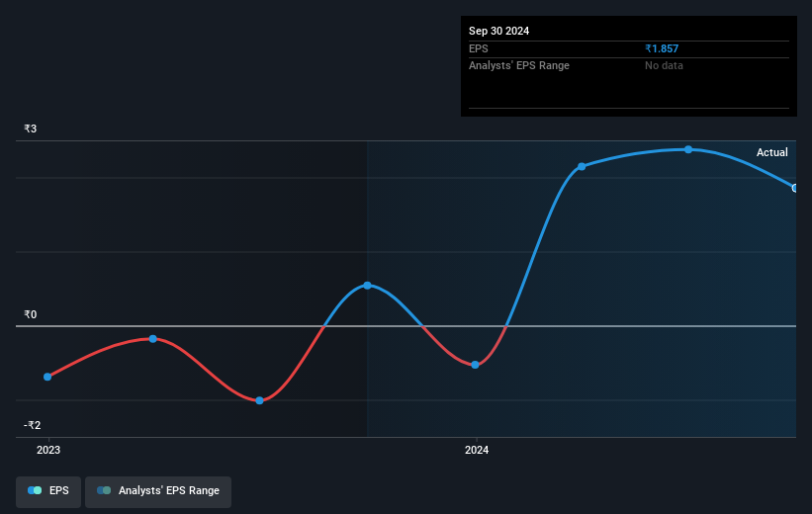Click the 'Analysts' EPS Range' tooltip row label
Viewport: 812px width, 514px height.
(519, 66)
